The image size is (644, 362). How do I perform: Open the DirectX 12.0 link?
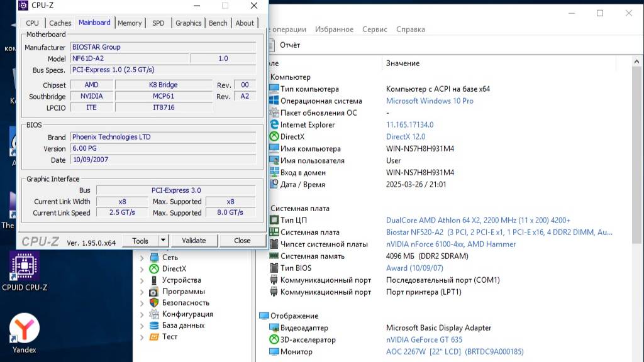tap(406, 136)
